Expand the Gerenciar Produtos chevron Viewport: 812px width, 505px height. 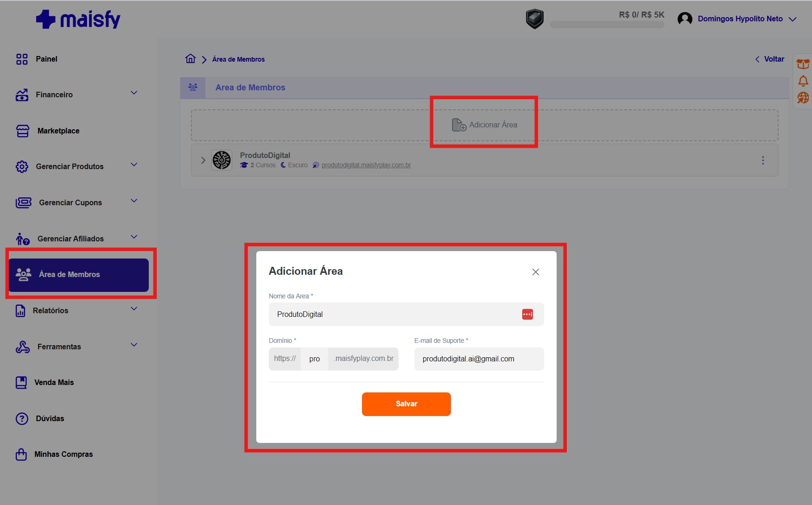pos(134,164)
